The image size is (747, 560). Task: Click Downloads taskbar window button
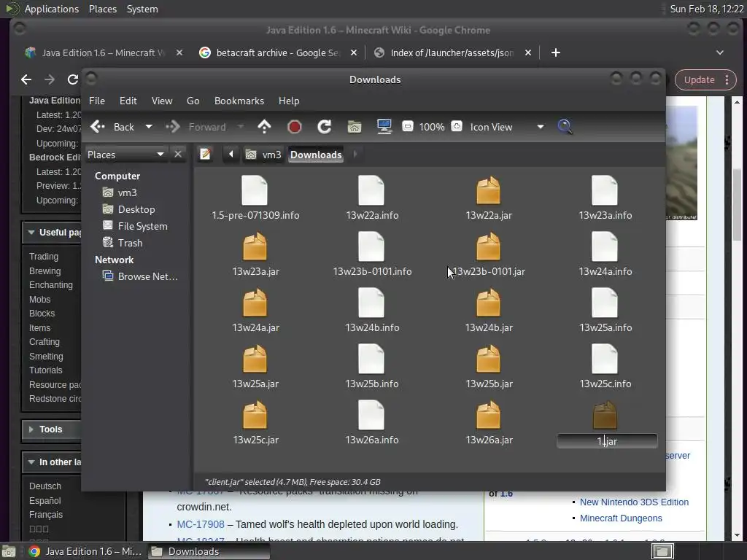click(209, 551)
